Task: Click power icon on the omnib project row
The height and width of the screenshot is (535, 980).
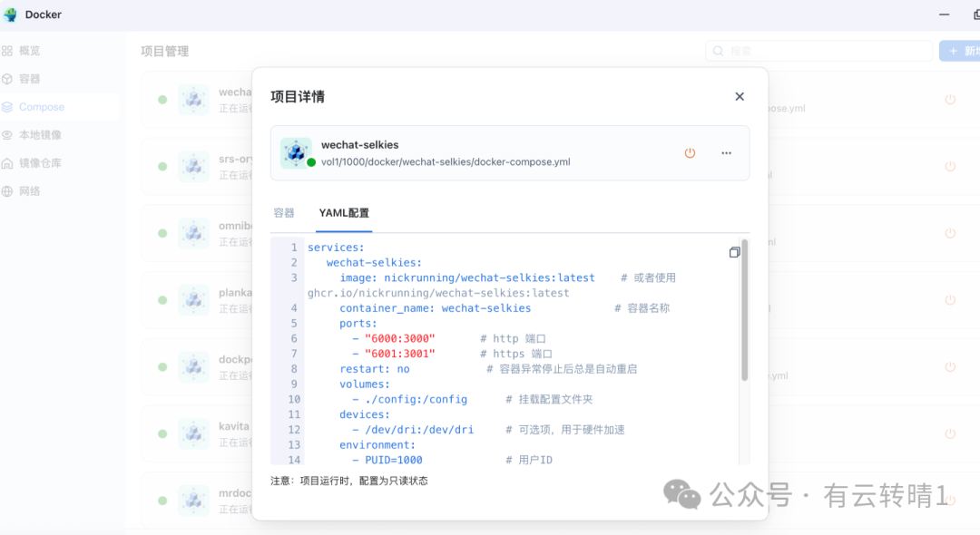Action: tap(950, 233)
